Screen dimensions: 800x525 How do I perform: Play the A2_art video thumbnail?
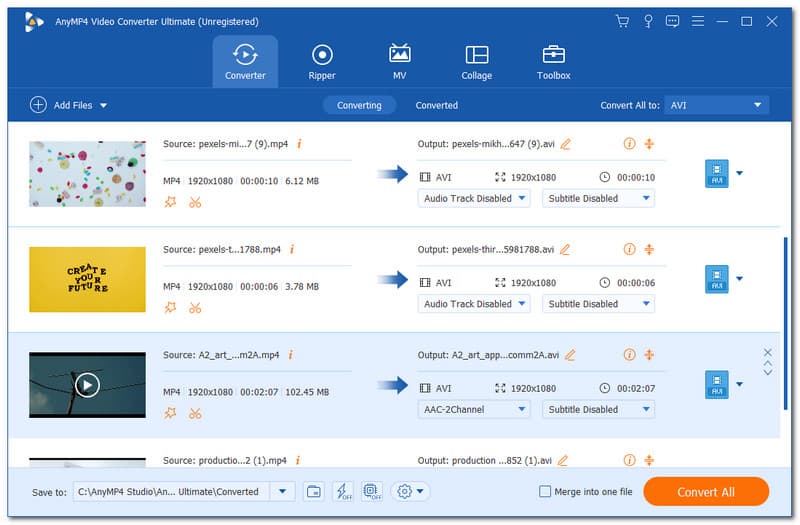pos(87,385)
